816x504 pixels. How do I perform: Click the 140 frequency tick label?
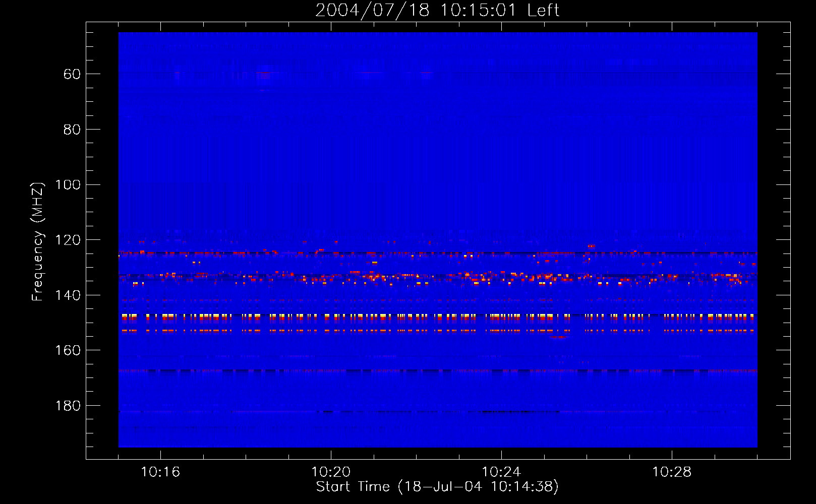click(x=68, y=295)
